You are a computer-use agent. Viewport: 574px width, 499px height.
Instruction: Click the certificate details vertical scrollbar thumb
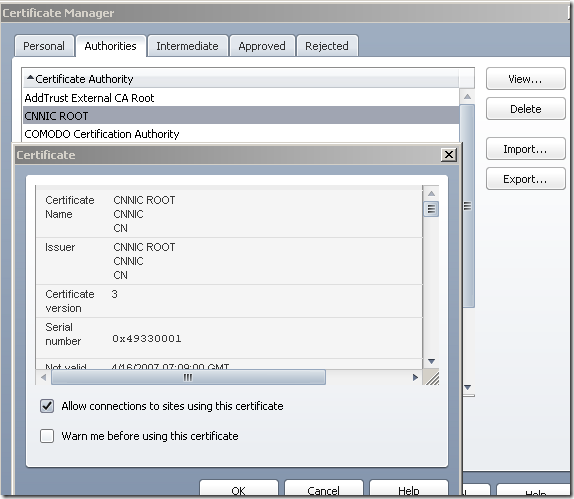point(431,209)
